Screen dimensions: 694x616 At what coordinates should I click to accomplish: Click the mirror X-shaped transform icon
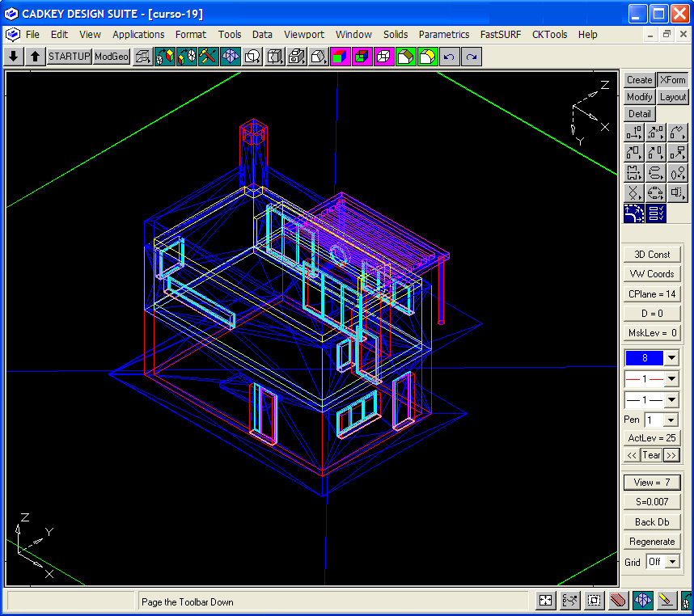[634, 193]
